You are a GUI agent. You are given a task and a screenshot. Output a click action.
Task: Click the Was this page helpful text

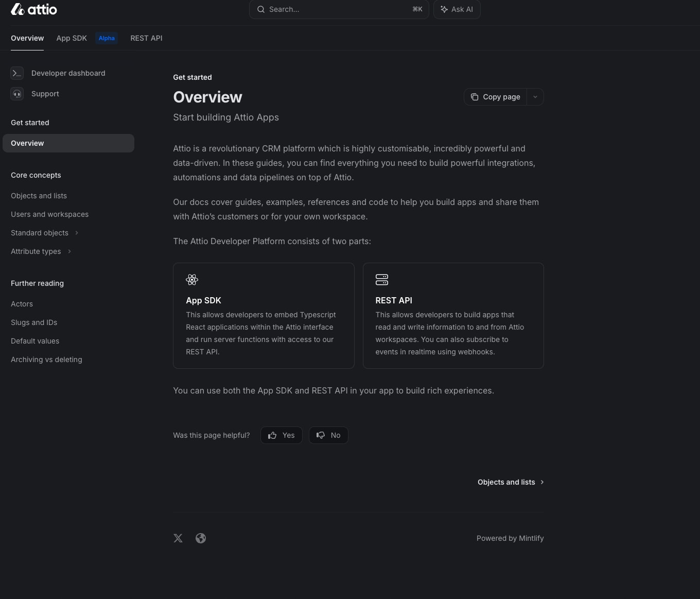212,435
